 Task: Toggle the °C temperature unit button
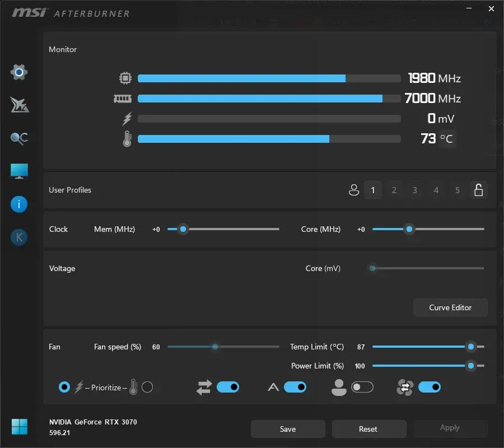447,139
